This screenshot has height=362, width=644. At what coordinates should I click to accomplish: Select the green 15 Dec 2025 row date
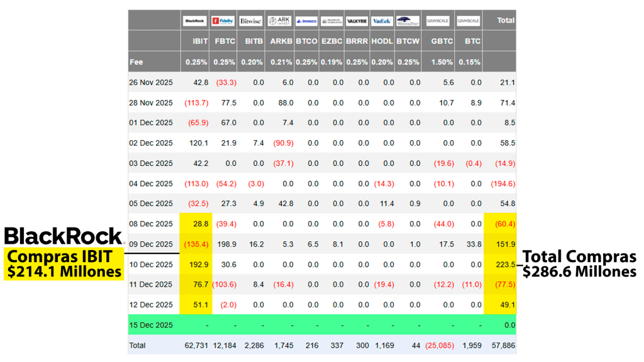click(151, 325)
